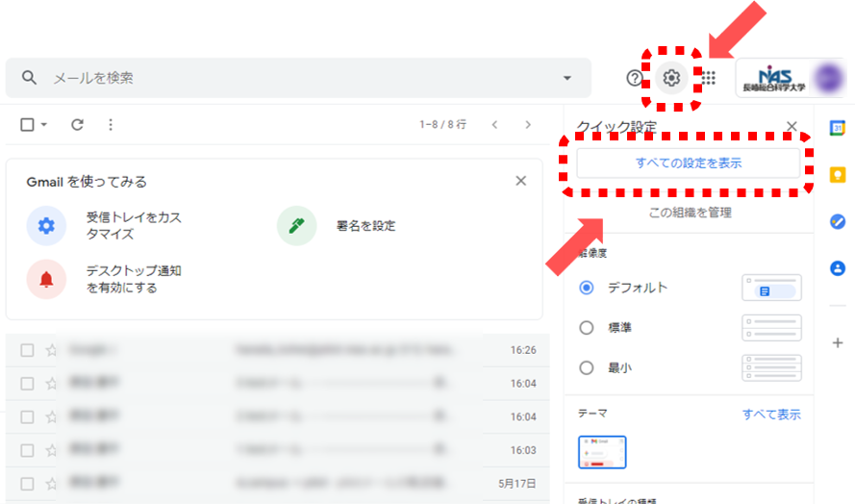Image resolution: width=855 pixels, height=504 pixels.
Task: Open the email received at 16:26
Action: coord(278,350)
